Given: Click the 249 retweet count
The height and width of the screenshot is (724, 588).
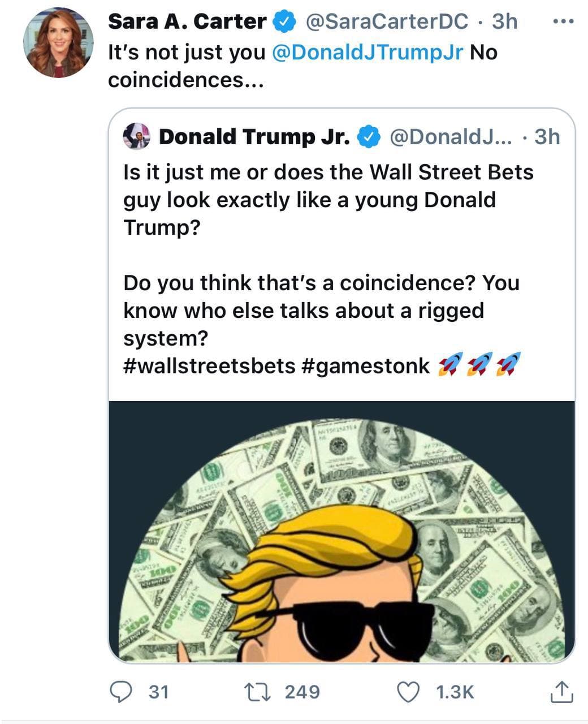Looking at the screenshot, I should click(302, 692).
